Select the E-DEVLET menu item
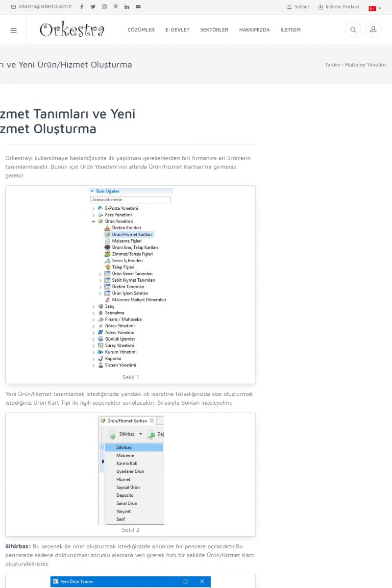Image resolution: width=392 pixels, height=588 pixels. point(177,30)
